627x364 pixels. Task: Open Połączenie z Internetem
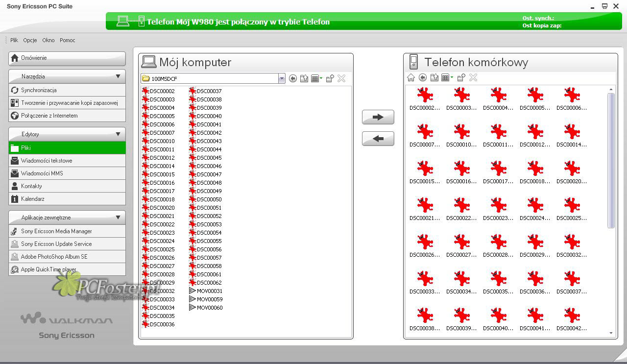[x=67, y=116]
